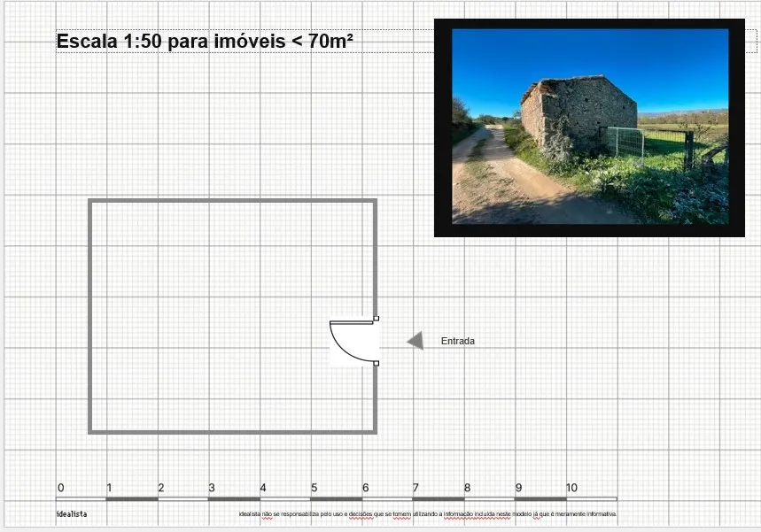
Task: Click the top wall of floor plan
Action: (232, 202)
